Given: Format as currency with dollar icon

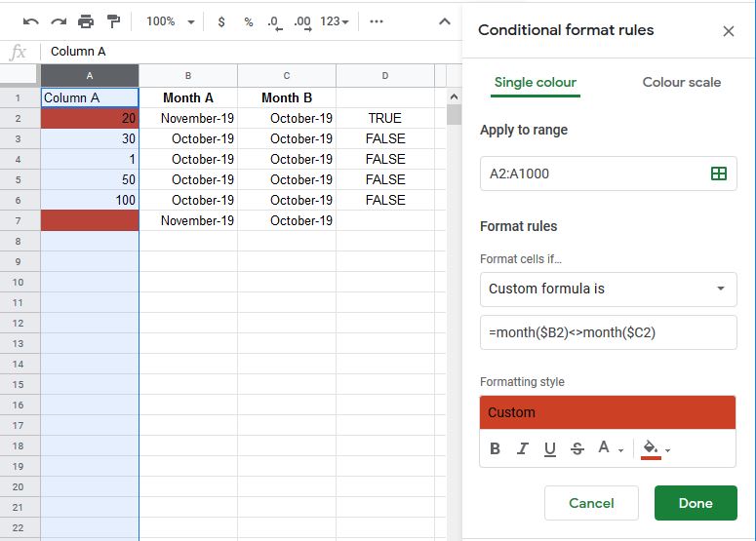Looking at the screenshot, I should [x=221, y=21].
